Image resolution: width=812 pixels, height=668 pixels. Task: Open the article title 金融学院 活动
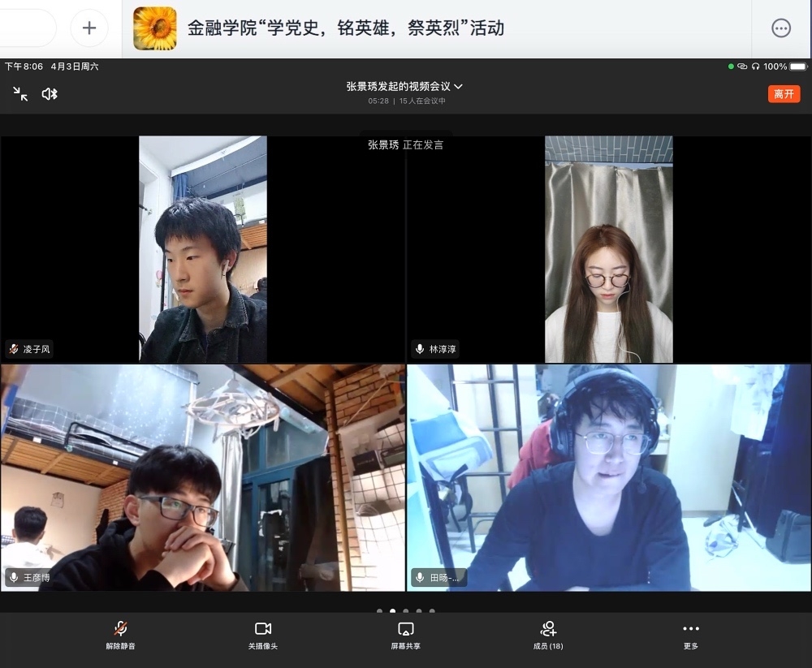pyautogui.click(x=346, y=28)
